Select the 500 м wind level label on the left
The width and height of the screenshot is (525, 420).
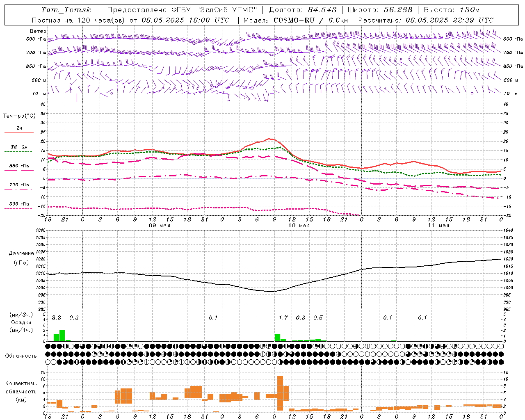(x=39, y=80)
